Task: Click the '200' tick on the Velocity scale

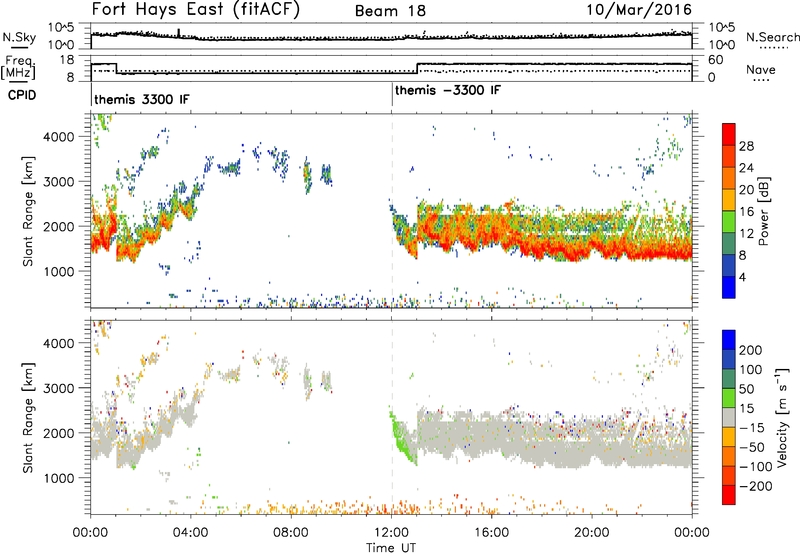Action: click(x=751, y=350)
